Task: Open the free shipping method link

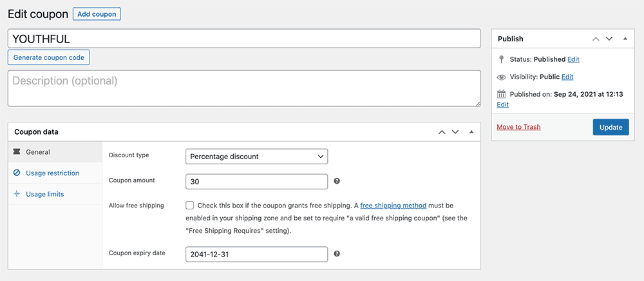Action: point(393,205)
